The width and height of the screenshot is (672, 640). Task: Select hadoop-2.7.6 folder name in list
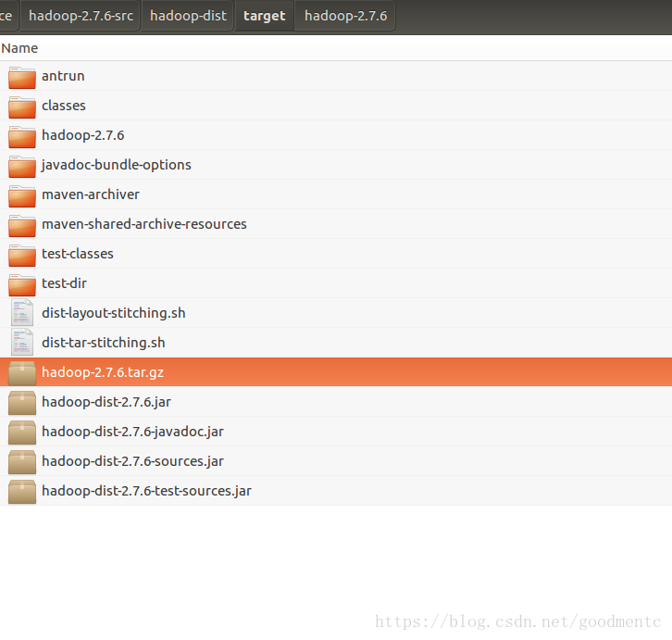point(83,135)
